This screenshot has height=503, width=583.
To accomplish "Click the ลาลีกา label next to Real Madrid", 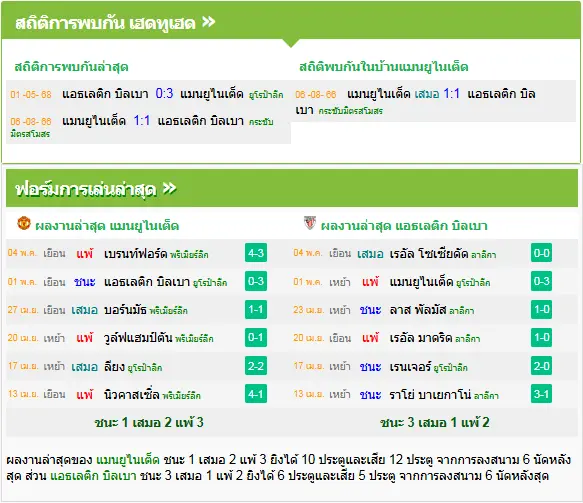I will coord(468,339).
